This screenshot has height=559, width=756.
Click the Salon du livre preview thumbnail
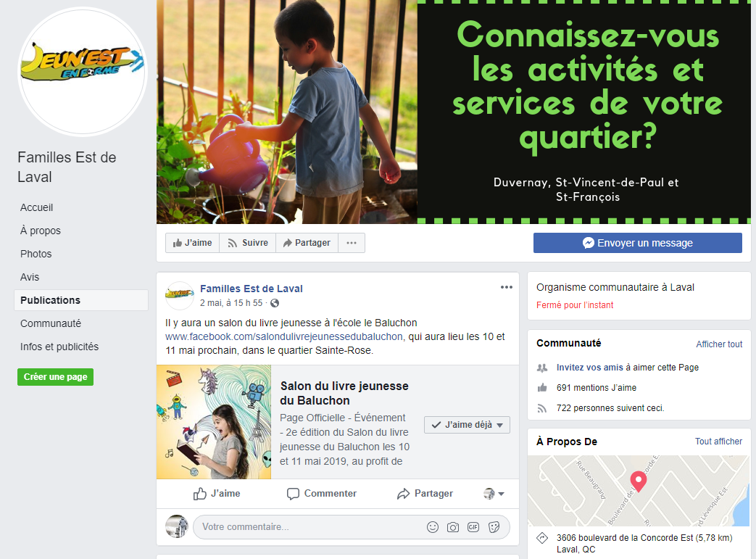click(x=214, y=422)
